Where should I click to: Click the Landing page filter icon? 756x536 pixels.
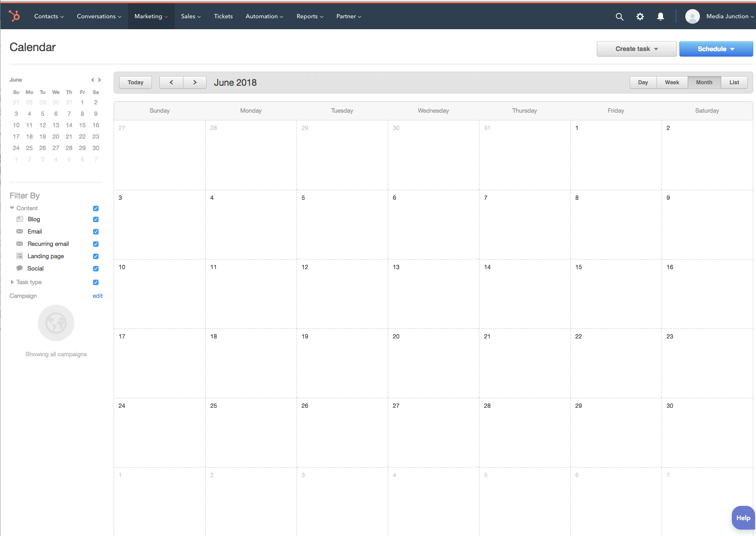click(20, 256)
